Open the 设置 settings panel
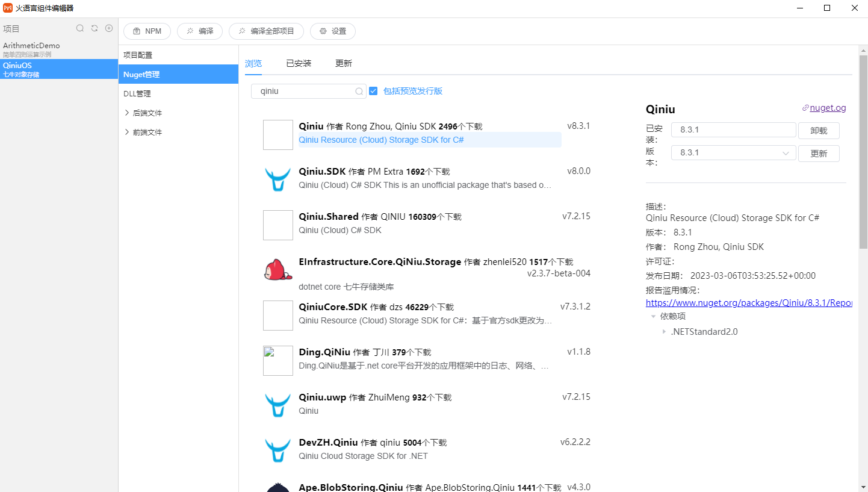The image size is (868, 492). (332, 31)
